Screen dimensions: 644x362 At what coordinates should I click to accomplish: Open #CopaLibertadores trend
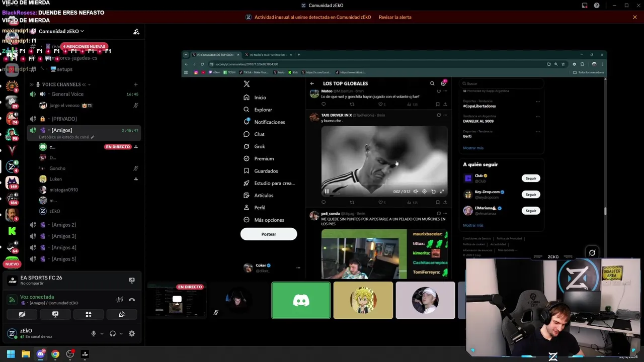tap(479, 106)
